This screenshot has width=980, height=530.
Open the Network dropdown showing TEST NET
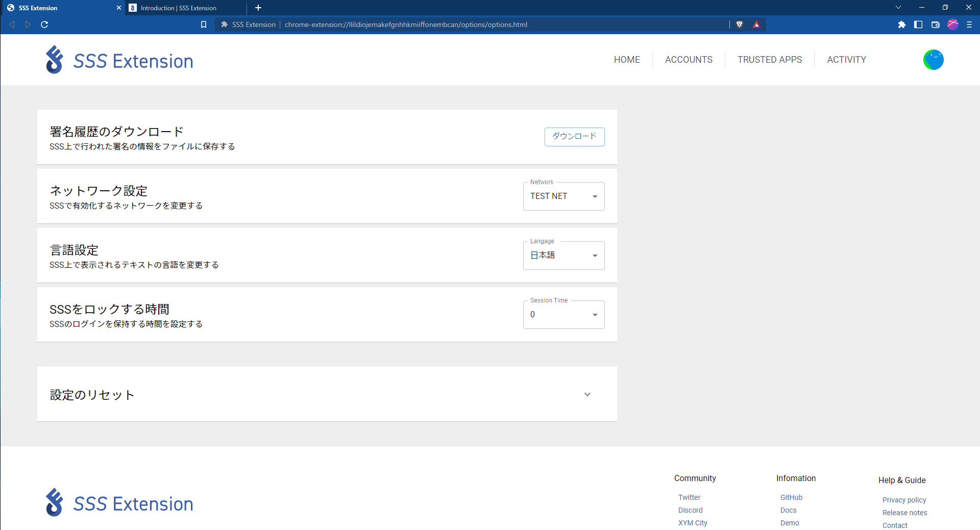563,196
